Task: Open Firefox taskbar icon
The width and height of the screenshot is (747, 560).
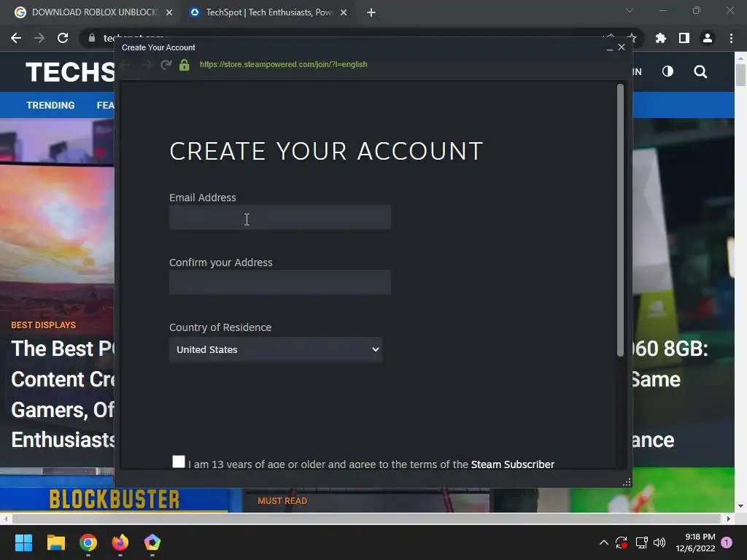Action: [x=120, y=542]
